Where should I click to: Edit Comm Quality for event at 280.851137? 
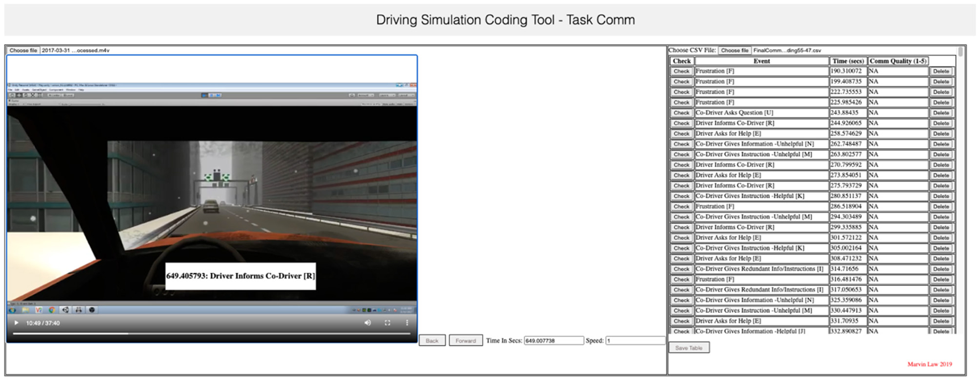[x=897, y=196]
